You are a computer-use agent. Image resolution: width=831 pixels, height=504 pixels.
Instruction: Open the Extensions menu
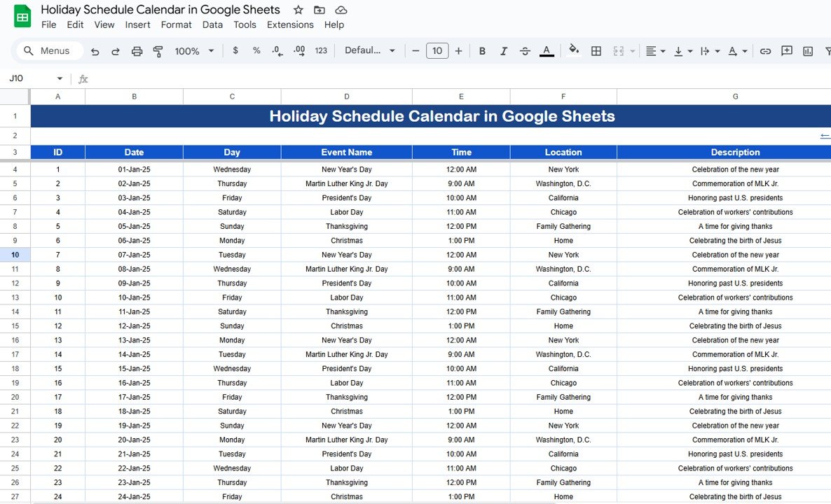point(290,24)
